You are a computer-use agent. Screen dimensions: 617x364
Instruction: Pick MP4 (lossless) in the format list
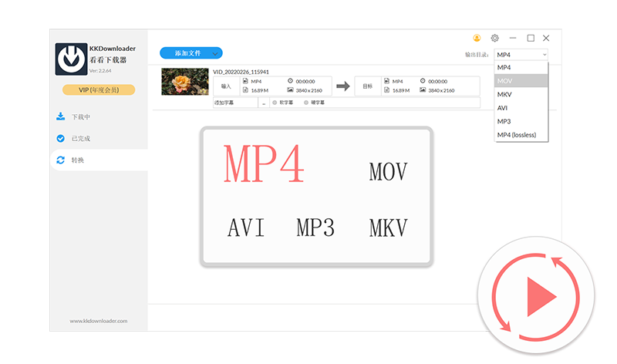click(521, 135)
